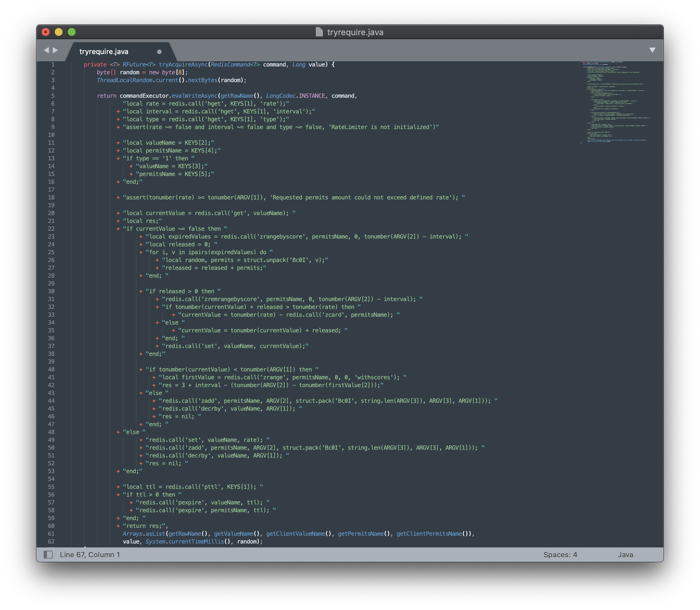The image size is (700, 610).
Task: Click the Line 67, Column 1 indicator
Action: tap(90, 555)
